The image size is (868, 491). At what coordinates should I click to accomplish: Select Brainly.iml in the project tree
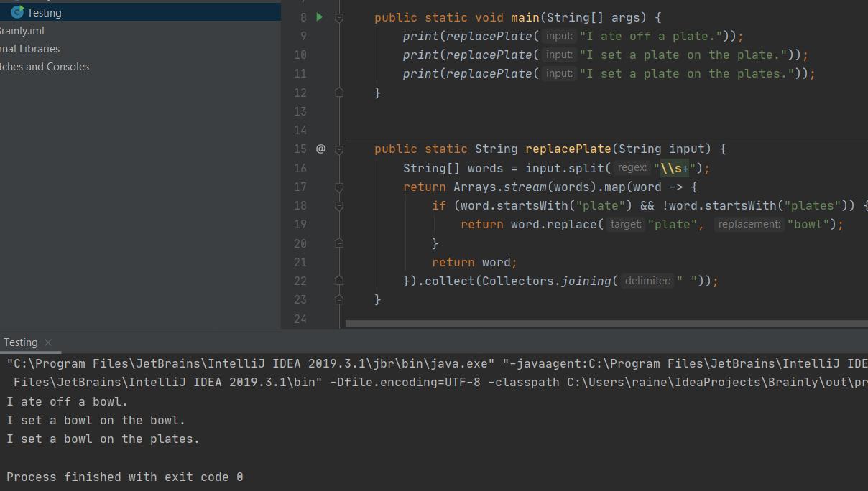tap(22, 31)
